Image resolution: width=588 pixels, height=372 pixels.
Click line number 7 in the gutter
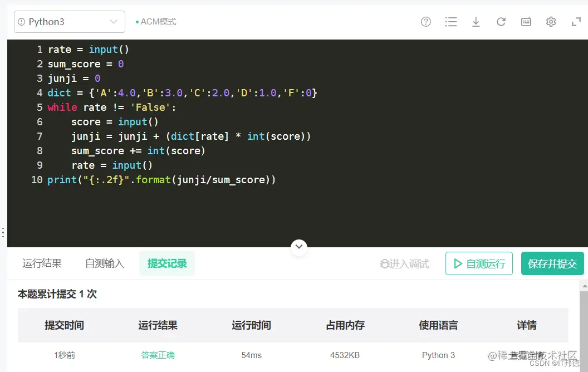[x=40, y=136]
